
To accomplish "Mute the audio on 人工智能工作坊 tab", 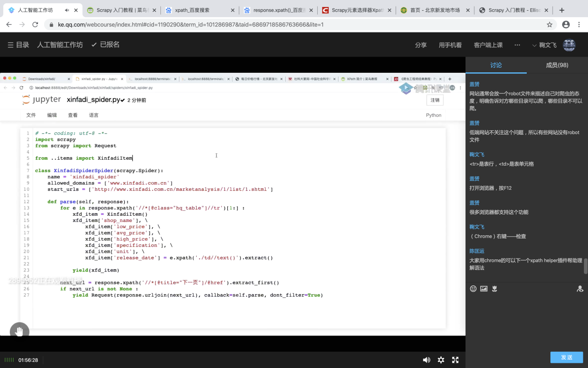I will pyautogui.click(x=67, y=10).
